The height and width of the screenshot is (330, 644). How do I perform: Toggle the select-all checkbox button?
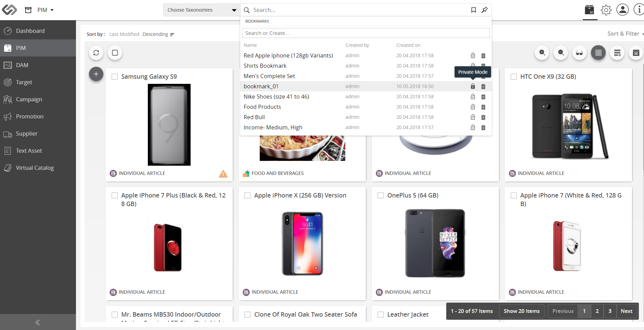click(x=115, y=53)
